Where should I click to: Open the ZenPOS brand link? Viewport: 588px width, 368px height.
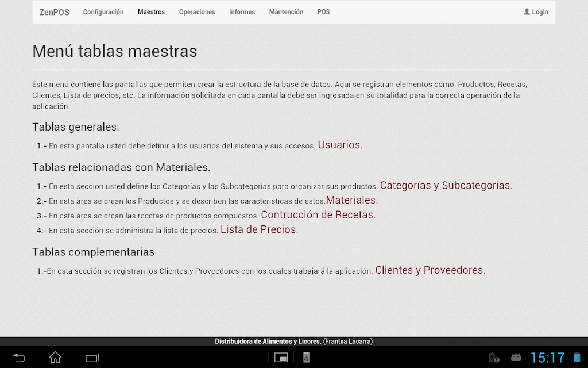point(55,12)
